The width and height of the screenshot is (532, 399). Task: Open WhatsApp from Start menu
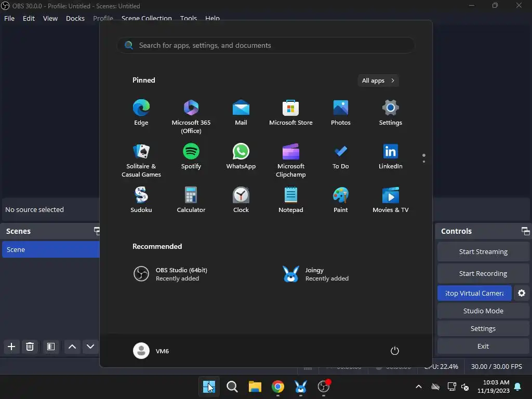[241, 157]
